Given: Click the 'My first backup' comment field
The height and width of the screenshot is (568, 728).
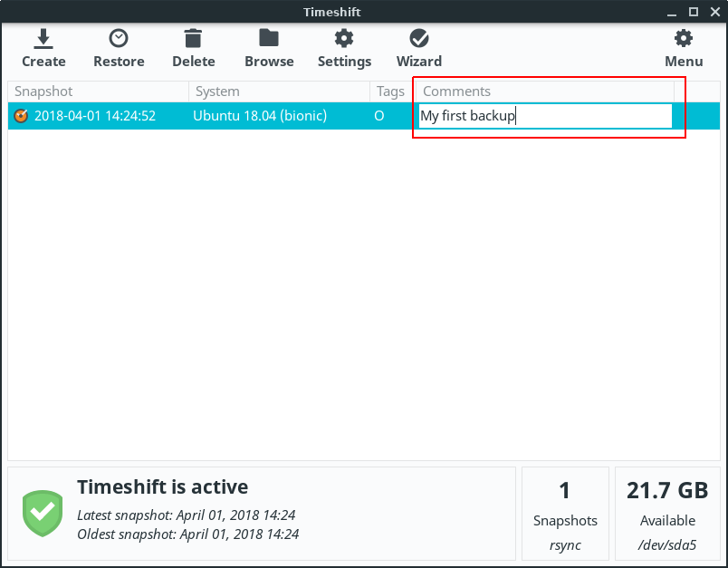Looking at the screenshot, I should (543, 116).
